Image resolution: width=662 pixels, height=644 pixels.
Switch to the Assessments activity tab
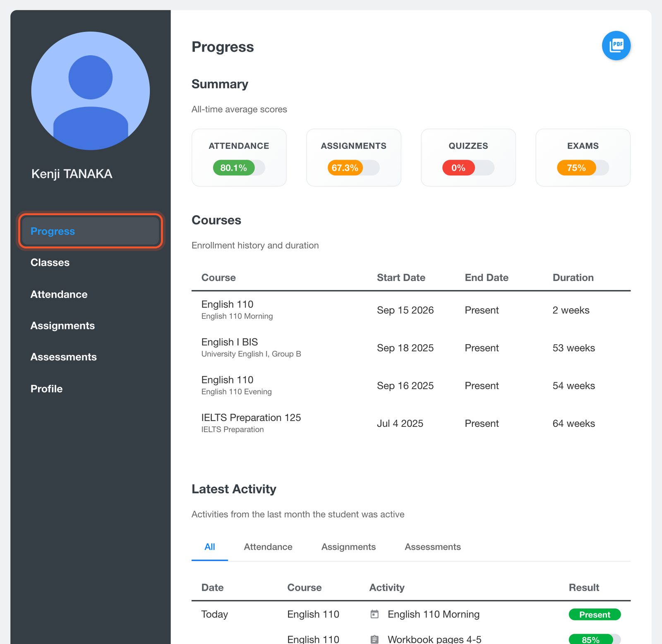click(433, 547)
